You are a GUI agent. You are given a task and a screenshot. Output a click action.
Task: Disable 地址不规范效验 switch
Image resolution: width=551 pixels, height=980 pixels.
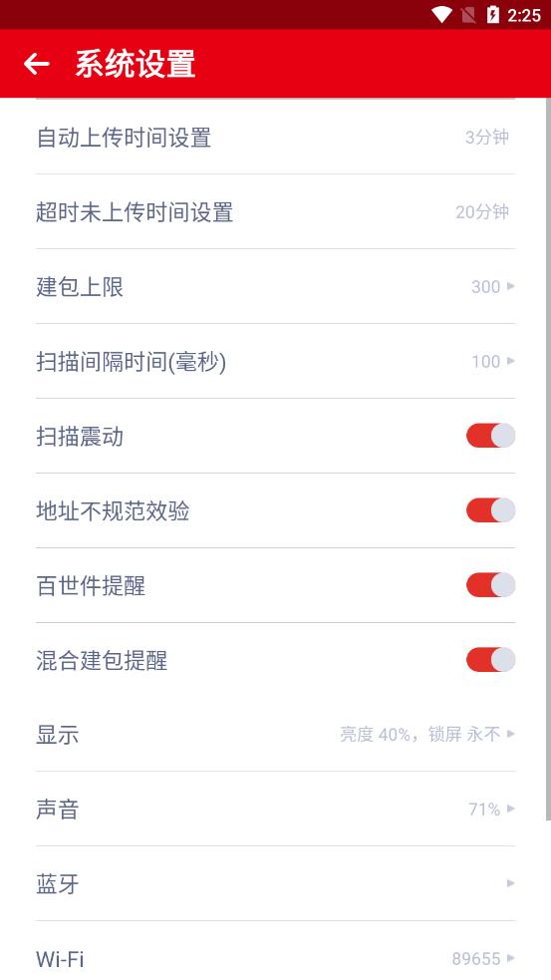click(x=490, y=510)
